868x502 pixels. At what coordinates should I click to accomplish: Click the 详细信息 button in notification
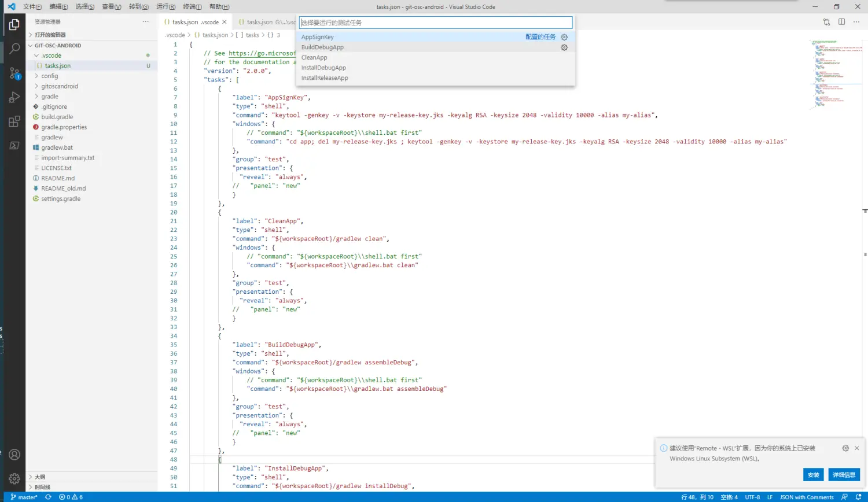coord(844,475)
